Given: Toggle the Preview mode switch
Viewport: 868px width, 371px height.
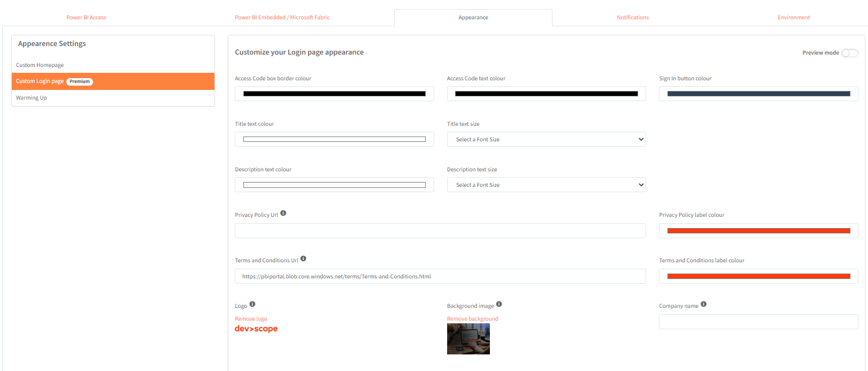Looking at the screenshot, I should click(849, 53).
